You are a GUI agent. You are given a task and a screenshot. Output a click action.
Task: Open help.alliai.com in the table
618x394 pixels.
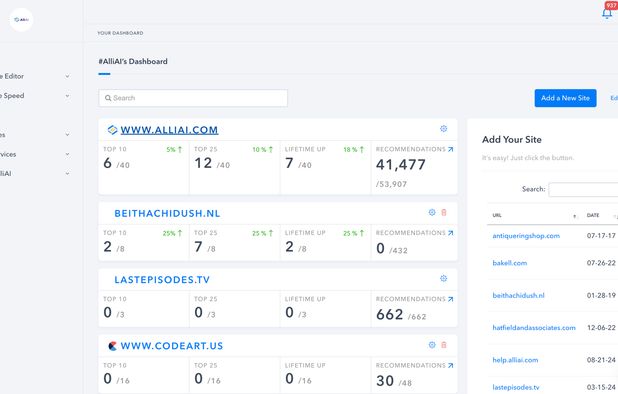pos(515,360)
